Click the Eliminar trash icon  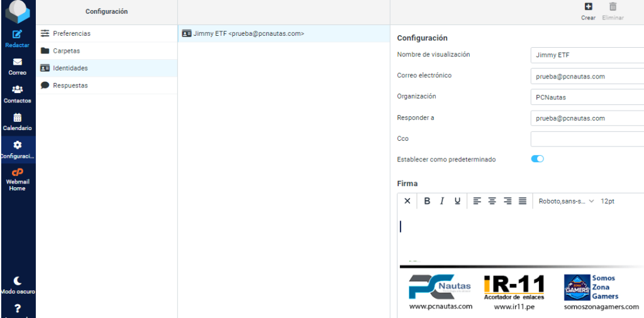point(613,6)
